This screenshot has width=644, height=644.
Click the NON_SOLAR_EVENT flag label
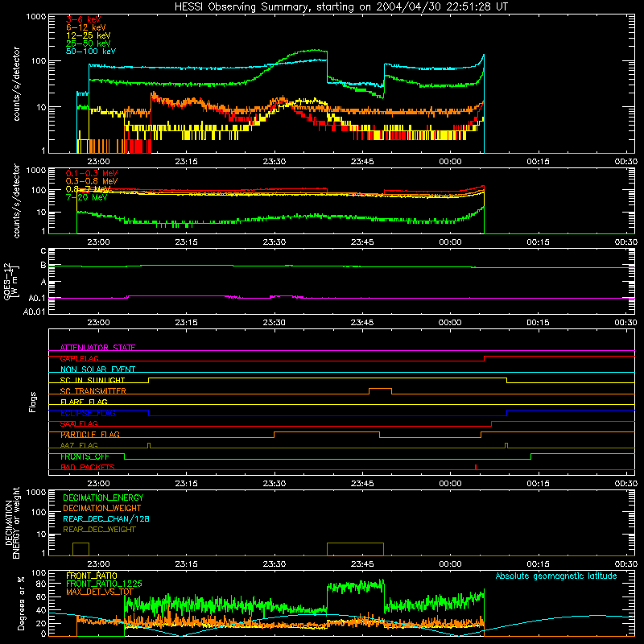pyautogui.click(x=97, y=369)
